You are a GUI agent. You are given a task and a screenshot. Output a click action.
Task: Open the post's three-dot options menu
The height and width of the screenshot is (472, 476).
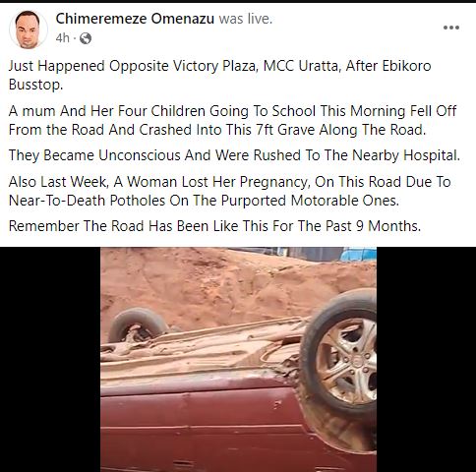pos(451,28)
